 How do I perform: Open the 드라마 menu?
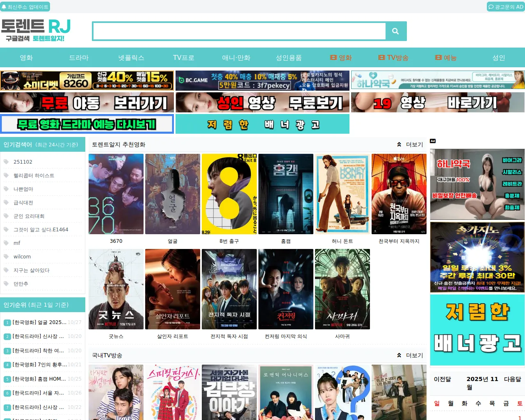79,58
